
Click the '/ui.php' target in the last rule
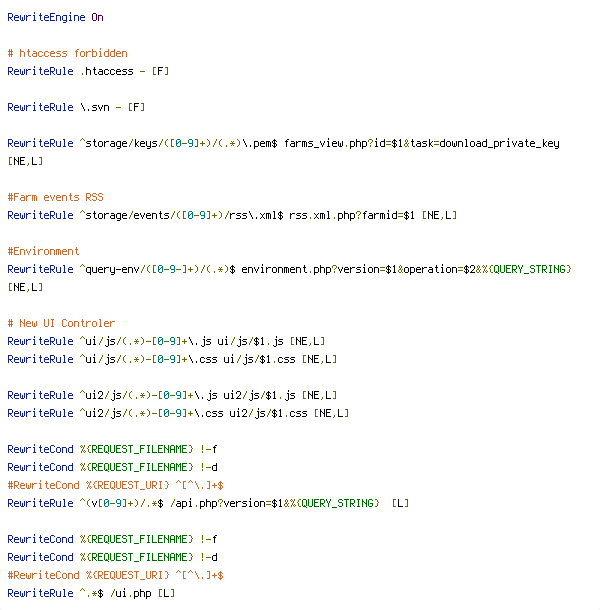tap(131, 593)
